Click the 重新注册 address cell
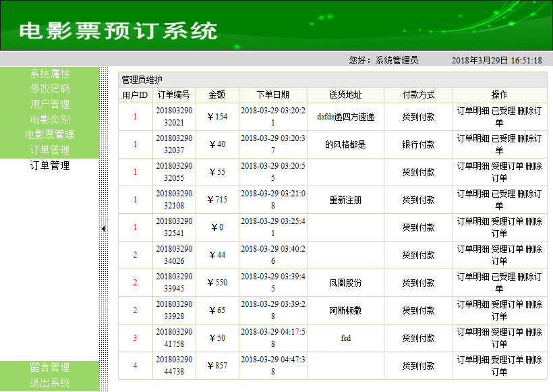This screenshot has height=392, width=553. point(345,200)
